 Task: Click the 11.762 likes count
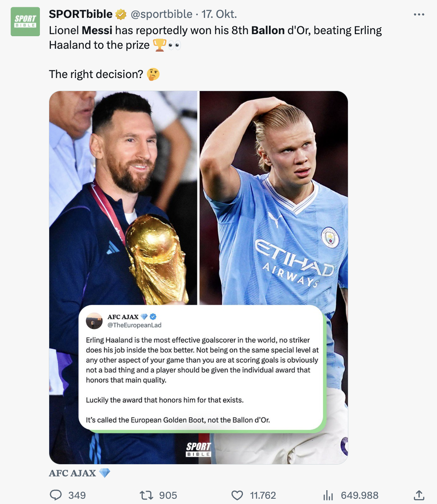(263, 495)
